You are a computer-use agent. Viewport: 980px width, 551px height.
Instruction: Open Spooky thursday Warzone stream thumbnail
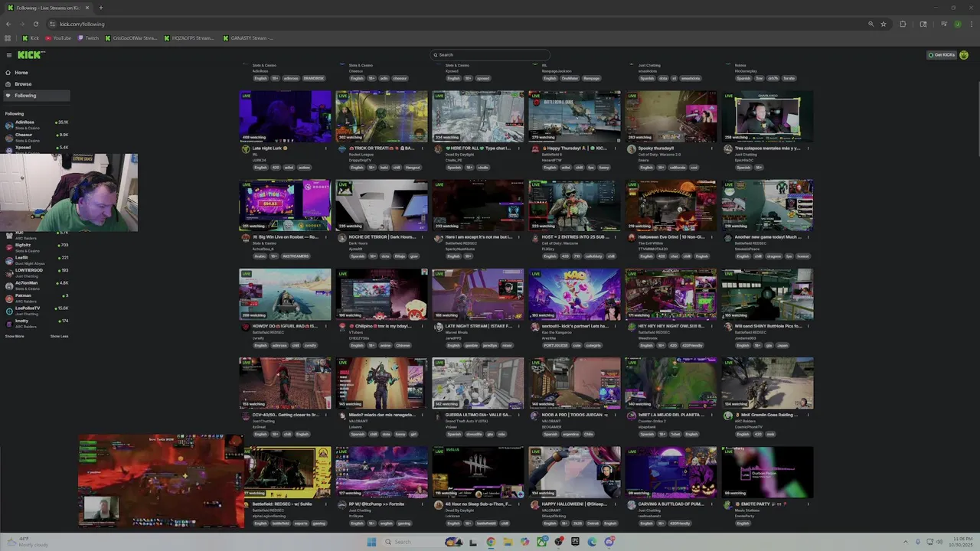[x=671, y=116]
